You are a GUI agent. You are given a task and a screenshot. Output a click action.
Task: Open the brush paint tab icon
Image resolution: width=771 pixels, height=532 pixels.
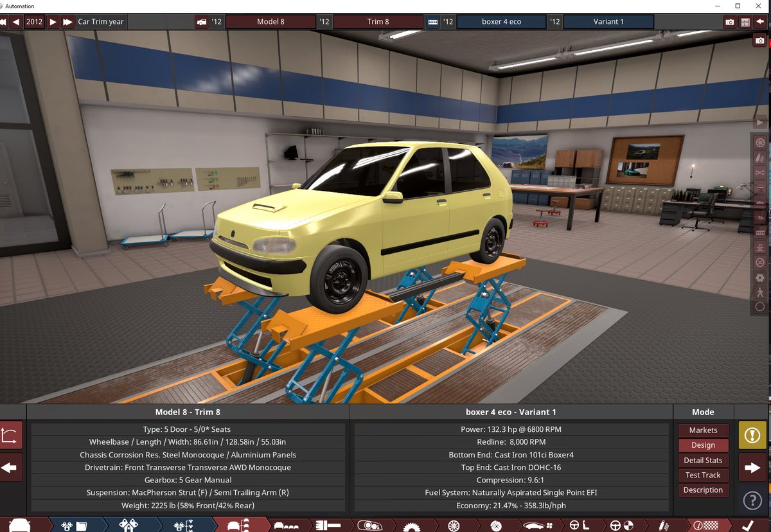coord(328,526)
